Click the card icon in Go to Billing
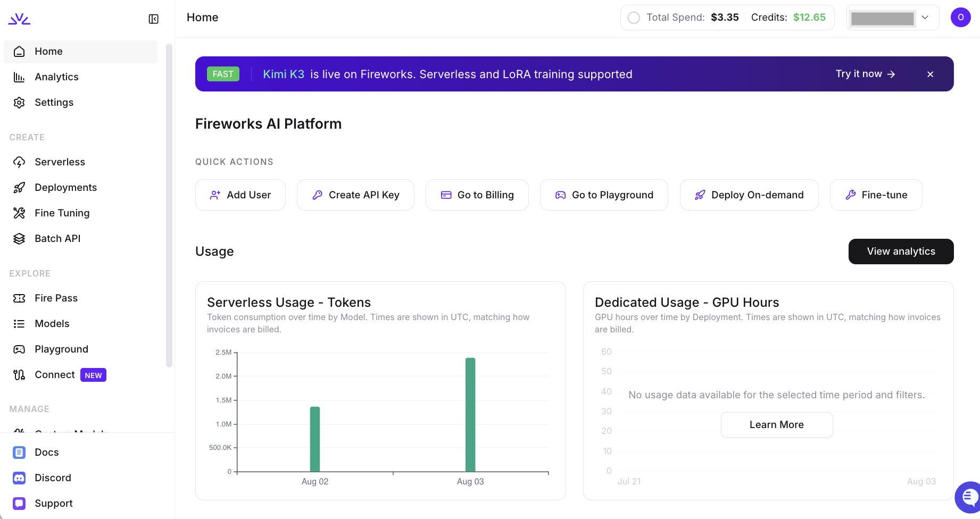980x519 pixels. tap(446, 195)
